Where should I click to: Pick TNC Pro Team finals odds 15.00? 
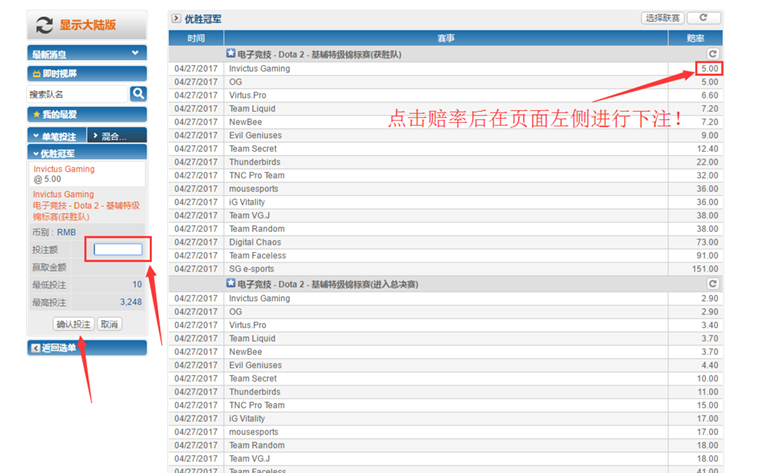707,405
